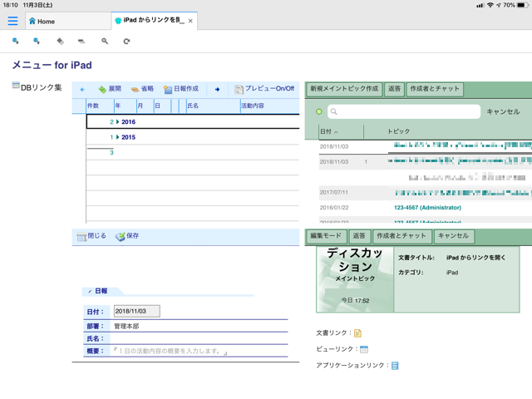Click 返答 button in the upper discussion bar

394,89
